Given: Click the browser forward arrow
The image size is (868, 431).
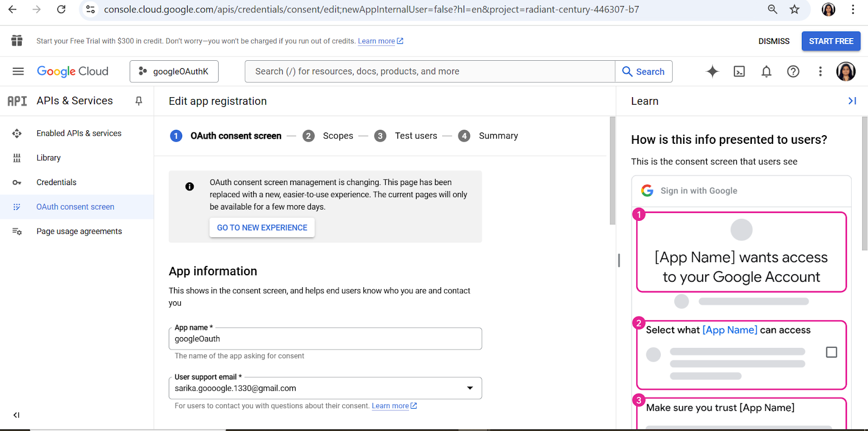Looking at the screenshot, I should tap(36, 9).
